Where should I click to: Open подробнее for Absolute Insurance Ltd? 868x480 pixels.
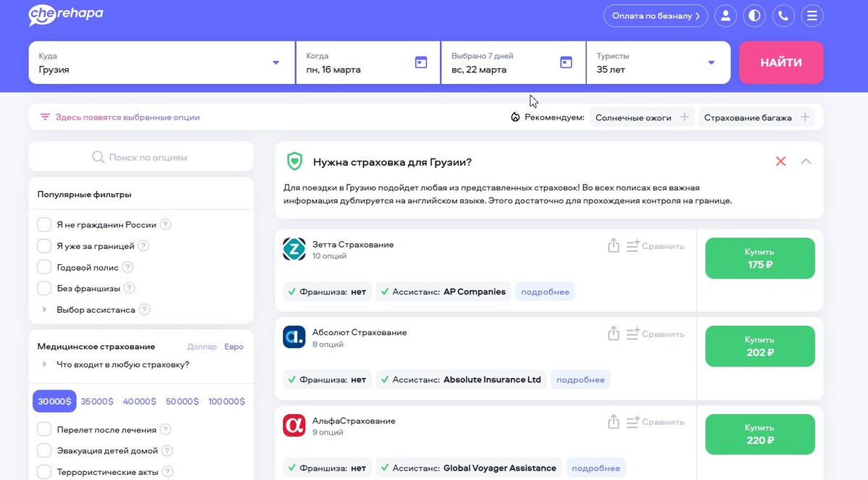pyautogui.click(x=580, y=380)
